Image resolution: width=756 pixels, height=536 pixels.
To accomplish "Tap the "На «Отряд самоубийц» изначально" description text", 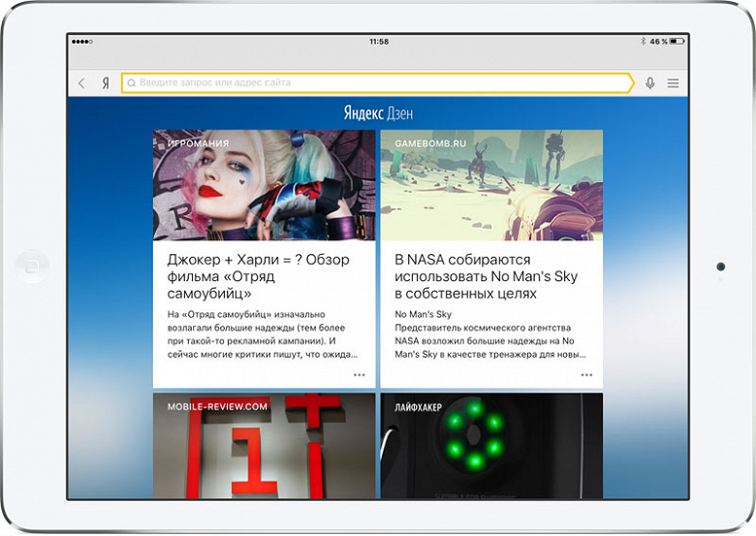I will coord(263,334).
